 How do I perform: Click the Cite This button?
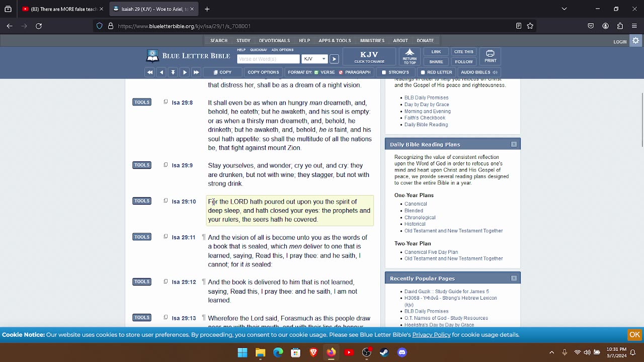[x=464, y=52]
